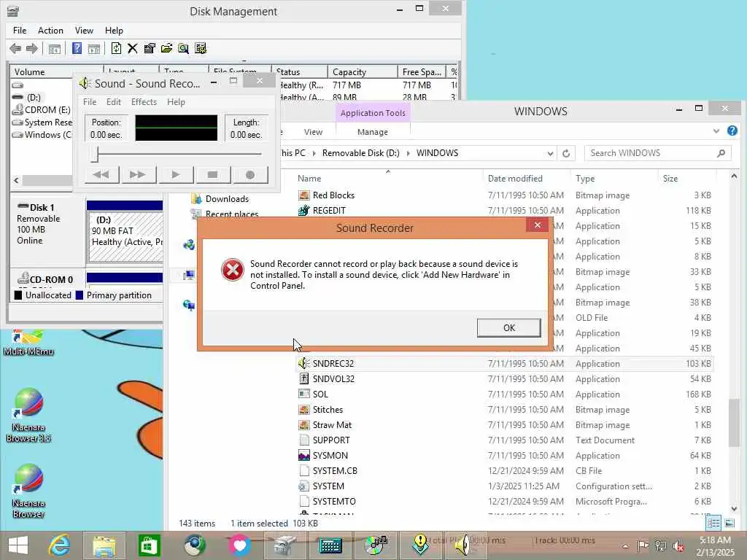Click the record button in Sound Recorder
This screenshot has height=560, width=747.
tap(250, 175)
